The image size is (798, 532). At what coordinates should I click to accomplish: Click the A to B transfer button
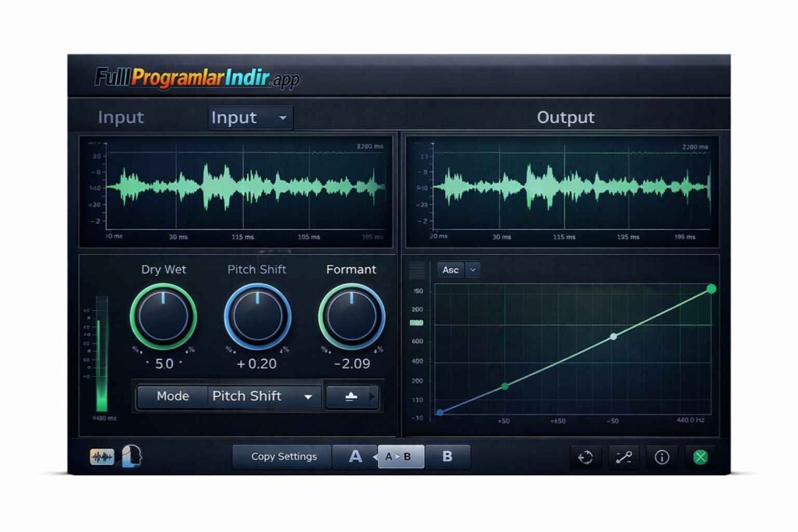tap(400, 457)
